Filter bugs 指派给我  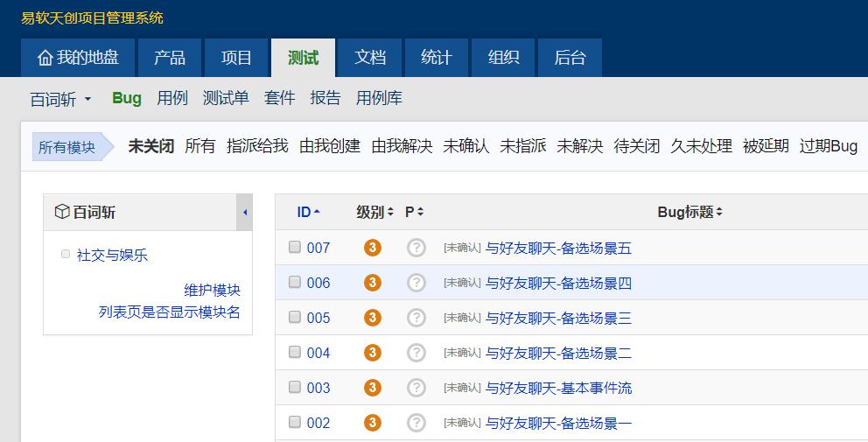(257, 146)
